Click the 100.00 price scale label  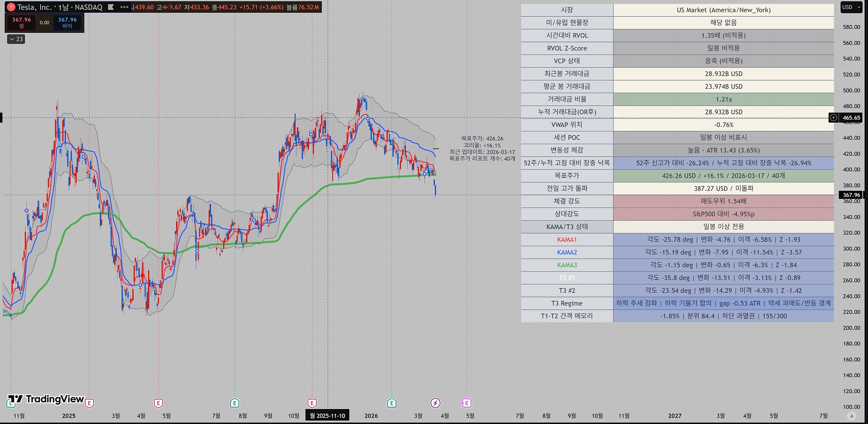851,407
